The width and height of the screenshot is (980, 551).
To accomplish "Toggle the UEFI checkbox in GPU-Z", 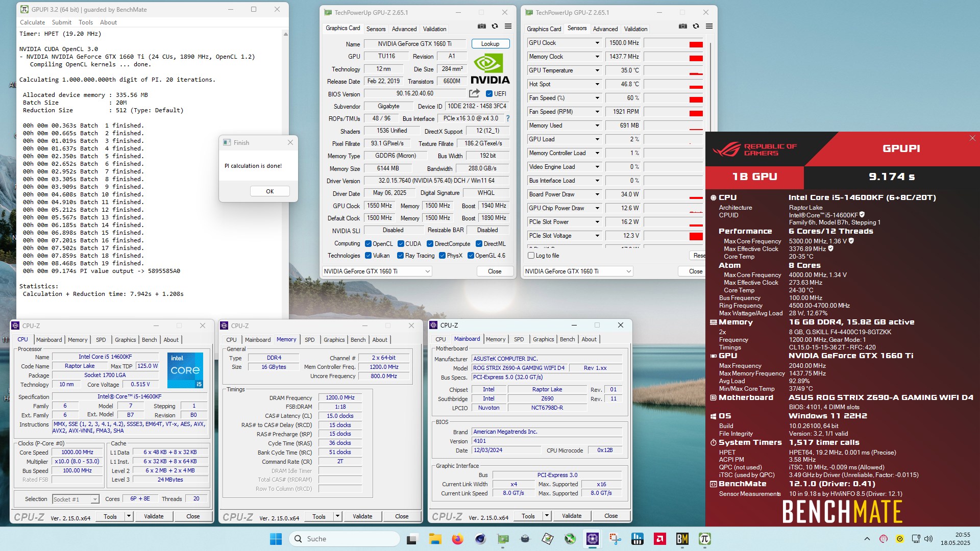I will pos(489,94).
